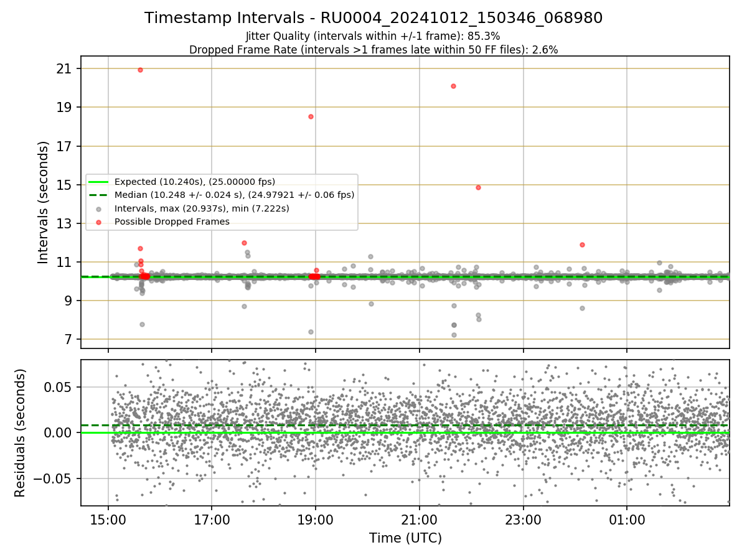Click the plot title 'Timestamp Intervals - RU0004_20241012_150346_068980'
Image resolution: width=747 pixels, height=560 pixels.
click(x=374, y=18)
